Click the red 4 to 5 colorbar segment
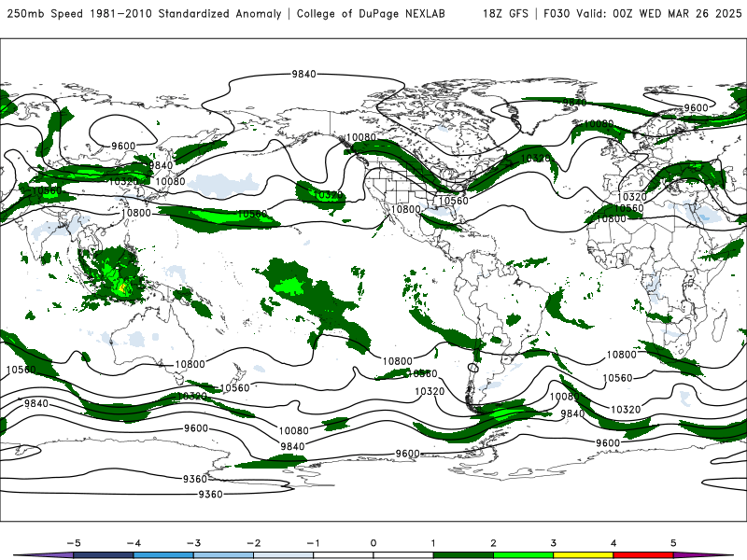The image size is (747, 560). point(643,555)
